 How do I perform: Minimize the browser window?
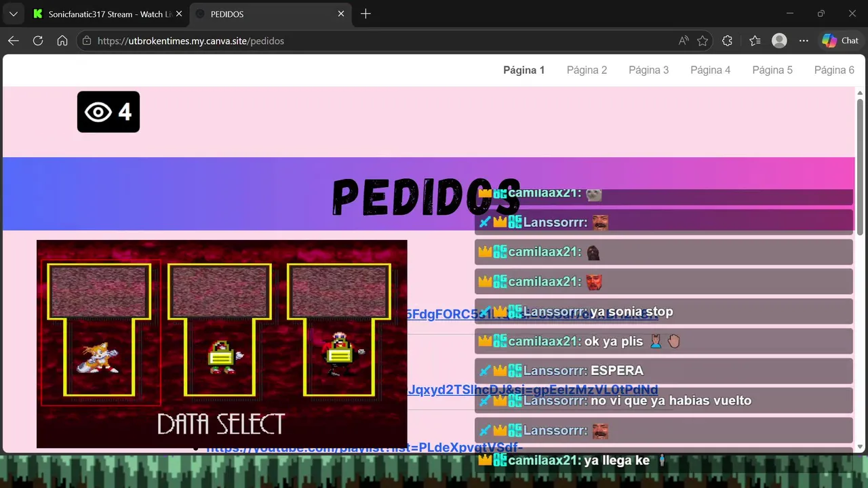(790, 14)
